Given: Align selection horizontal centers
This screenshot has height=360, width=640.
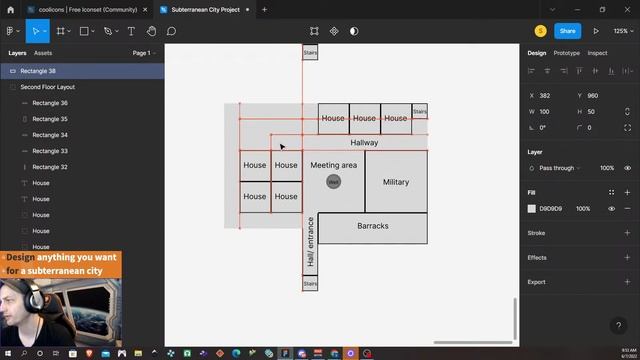Looking at the screenshot, I should click(x=547, y=71).
